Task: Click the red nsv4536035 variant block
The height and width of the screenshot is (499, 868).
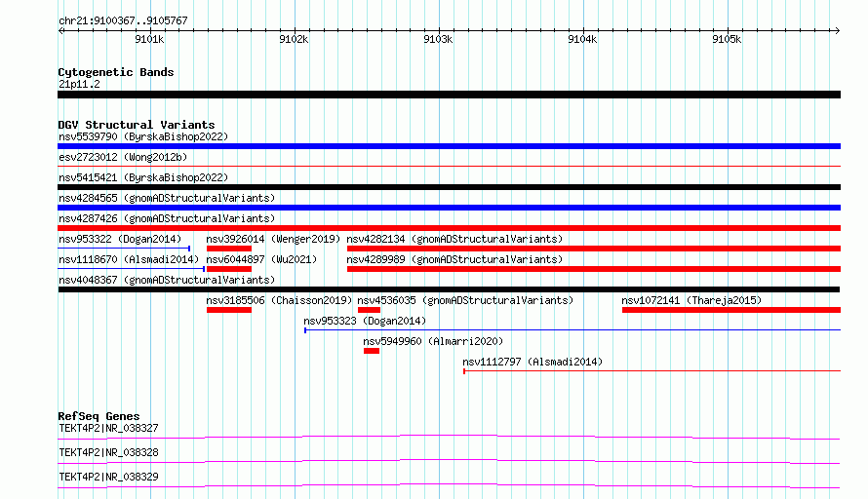Action: (x=370, y=310)
